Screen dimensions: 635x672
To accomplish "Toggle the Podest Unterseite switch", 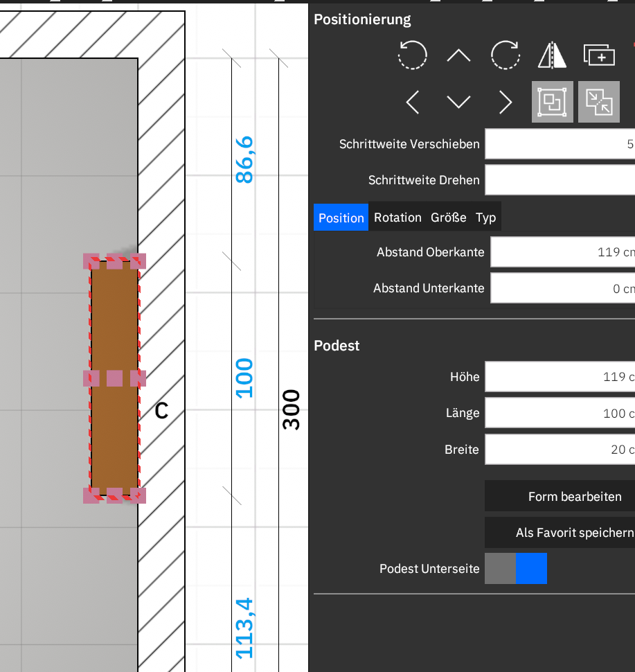I will pos(516,568).
